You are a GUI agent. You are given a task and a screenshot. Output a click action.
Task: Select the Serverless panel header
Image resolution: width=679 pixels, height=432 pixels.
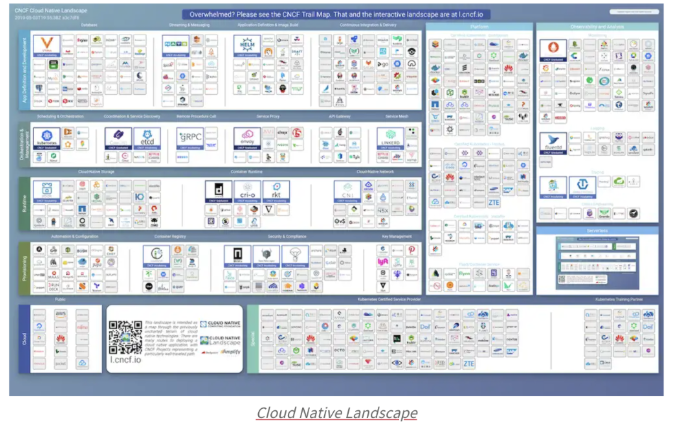pos(597,231)
